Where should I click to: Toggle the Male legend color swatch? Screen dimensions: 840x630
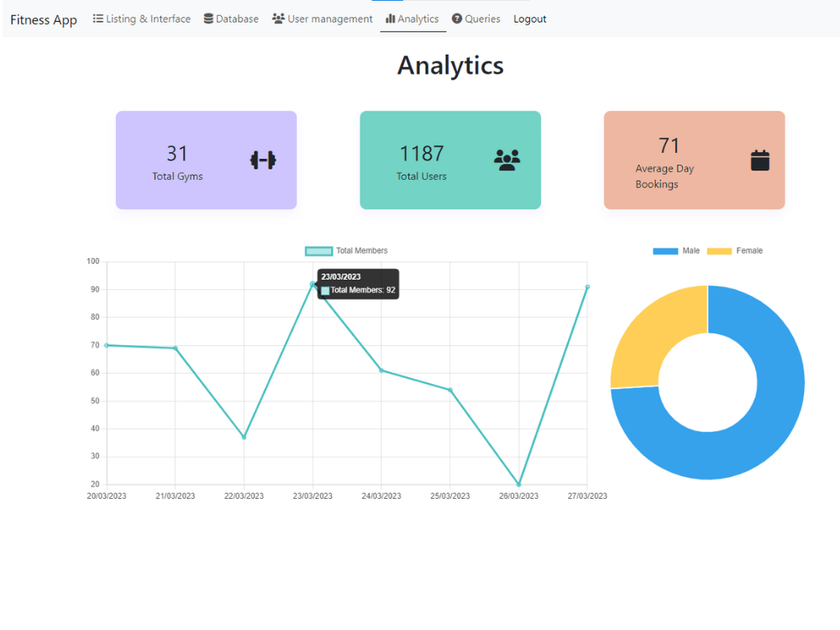click(x=665, y=250)
